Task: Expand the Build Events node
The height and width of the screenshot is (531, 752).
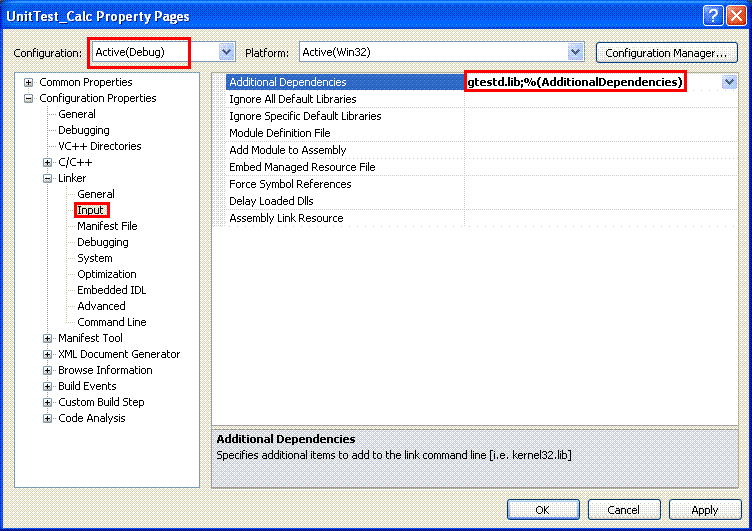Action: (47, 387)
